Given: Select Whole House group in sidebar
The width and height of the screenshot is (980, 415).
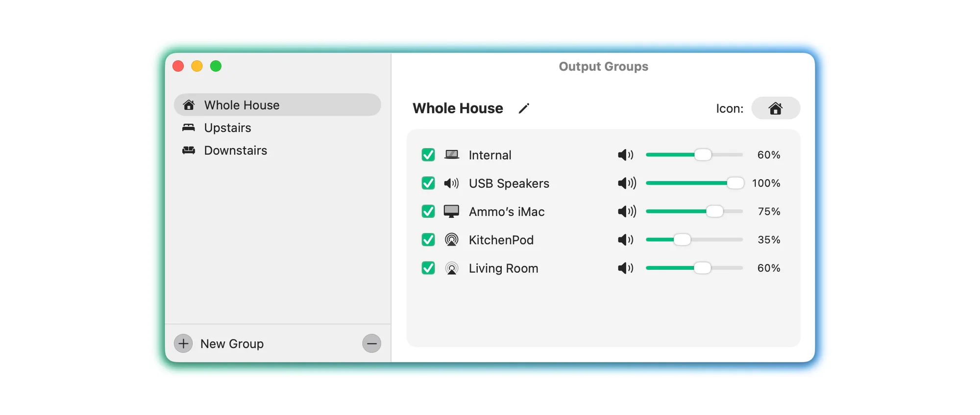Looking at the screenshot, I should [277, 105].
